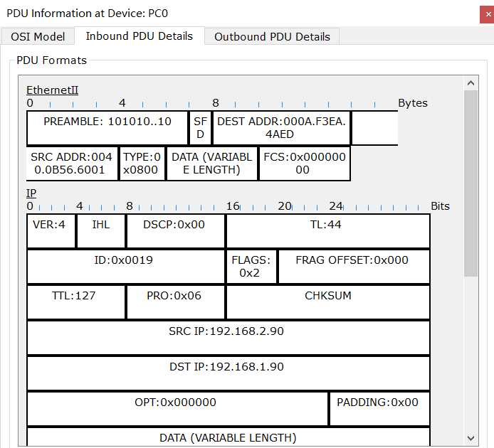This screenshot has height=448, width=494.
Task: Click the VER:4 field
Action: [x=51, y=231]
